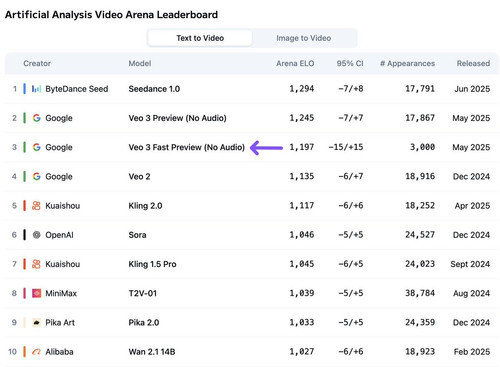500x367 pixels.
Task: Sort by the Arena ELO column header
Action: coord(295,63)
